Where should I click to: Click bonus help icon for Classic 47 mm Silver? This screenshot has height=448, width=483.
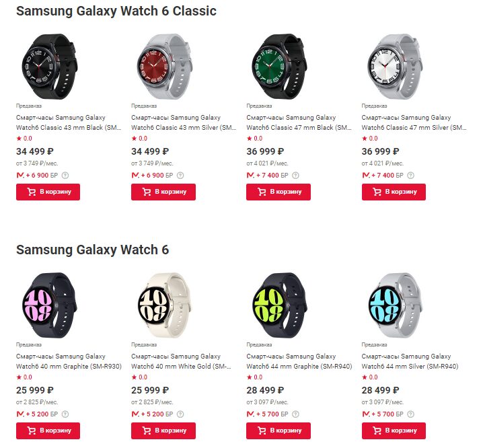(411, 175)
